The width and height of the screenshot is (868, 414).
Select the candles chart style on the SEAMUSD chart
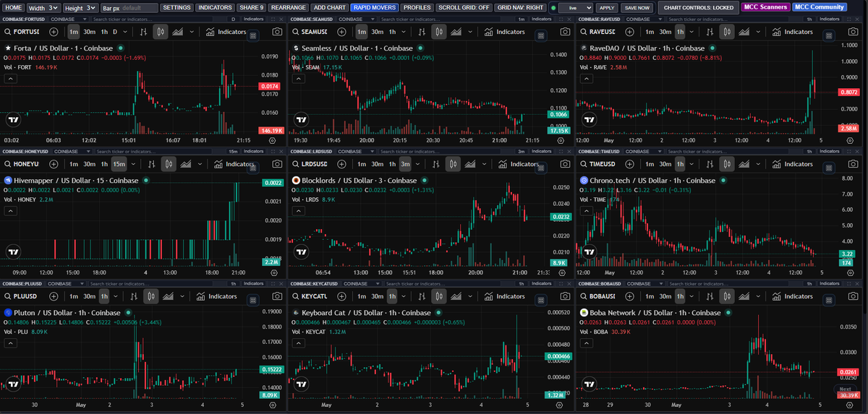tap(439, 33)
